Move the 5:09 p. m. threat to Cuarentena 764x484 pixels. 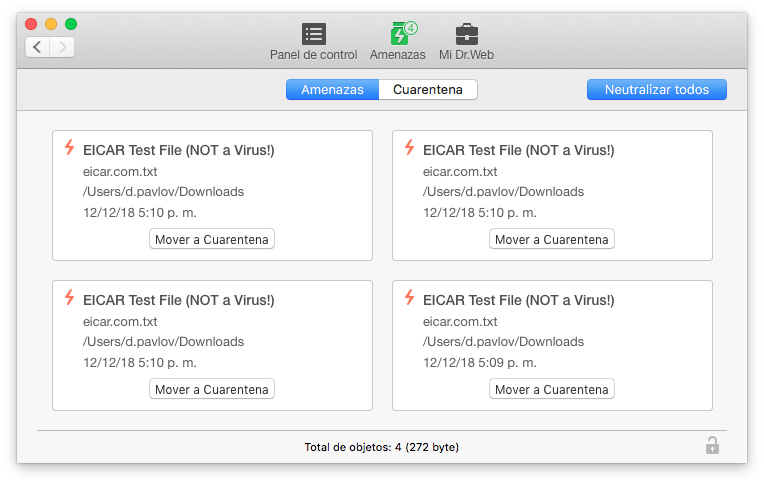pos(552,389)
